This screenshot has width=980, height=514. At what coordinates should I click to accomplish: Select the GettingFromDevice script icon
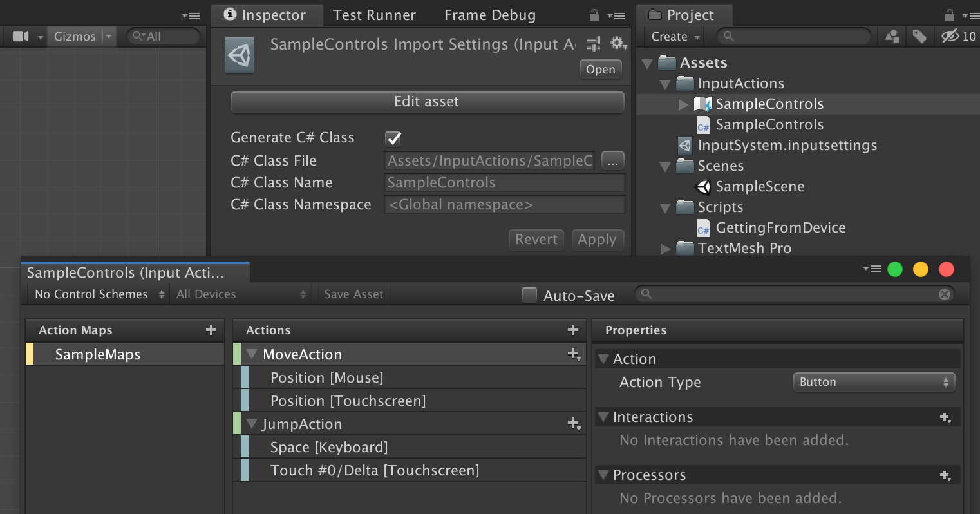(x=703, y=228)
